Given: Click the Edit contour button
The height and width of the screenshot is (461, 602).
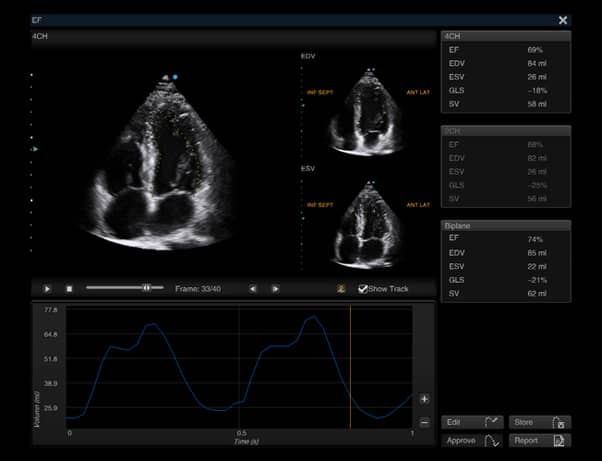Looking at the screenshot, I should [473, 422].
